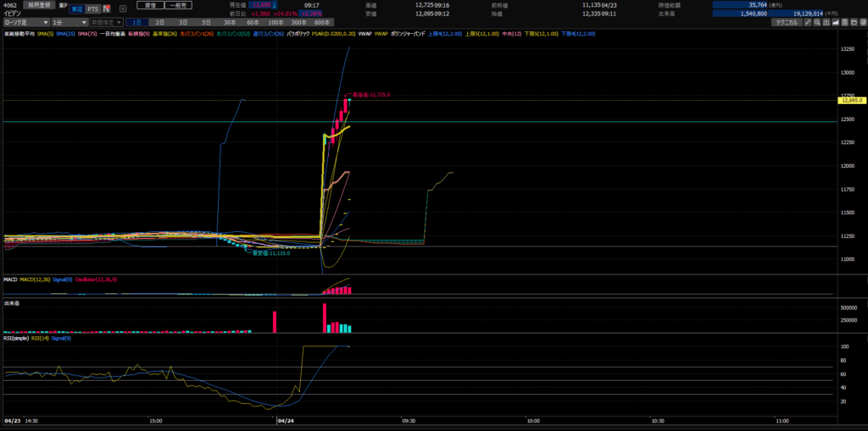Open the 期間指定 period dropdown

pos(105,22)
